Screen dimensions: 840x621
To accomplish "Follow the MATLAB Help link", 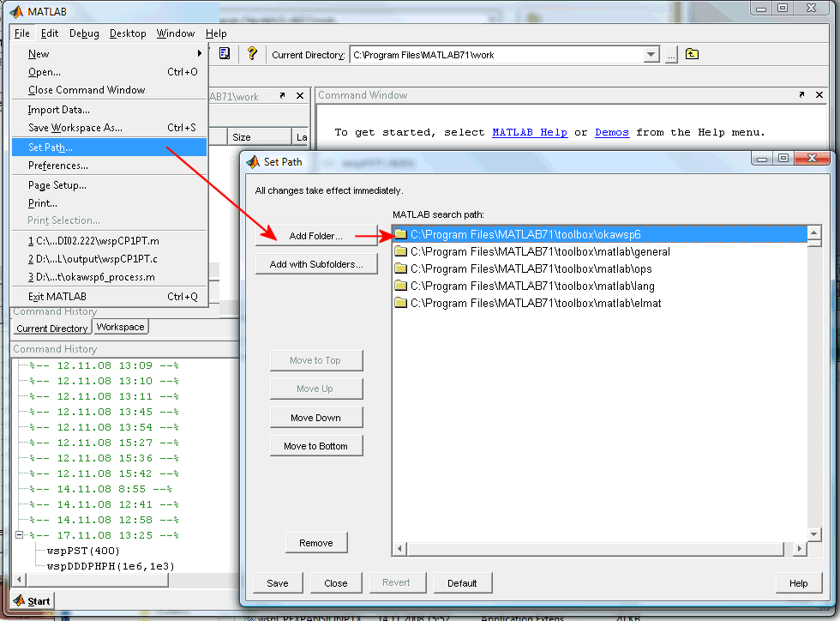I will tap(530, 132).
